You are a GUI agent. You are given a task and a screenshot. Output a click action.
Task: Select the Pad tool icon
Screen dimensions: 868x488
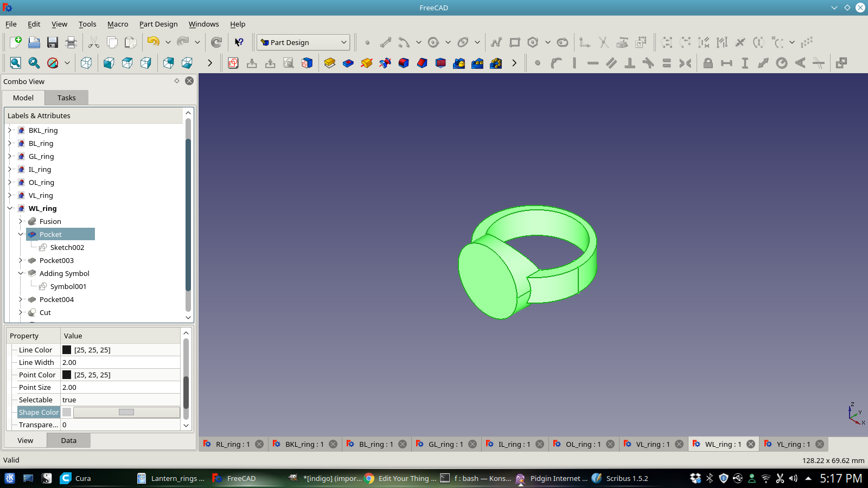coord(330,63)
